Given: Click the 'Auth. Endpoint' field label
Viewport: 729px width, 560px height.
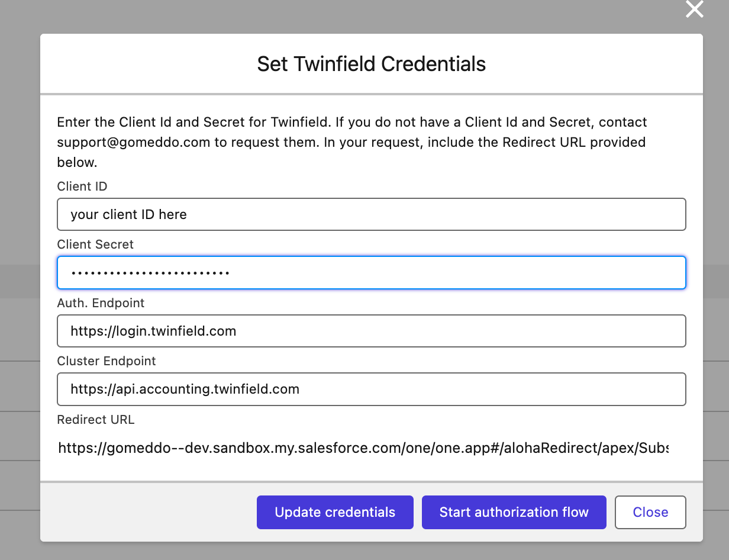Looking at the screenshot, I should click(101, 303).
